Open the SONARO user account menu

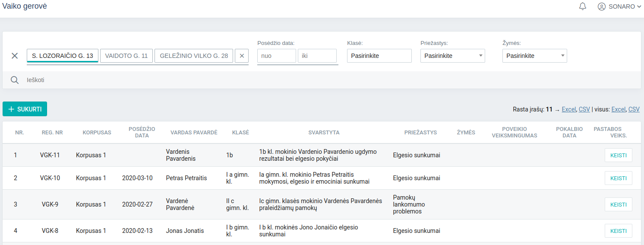click(619, 6)
